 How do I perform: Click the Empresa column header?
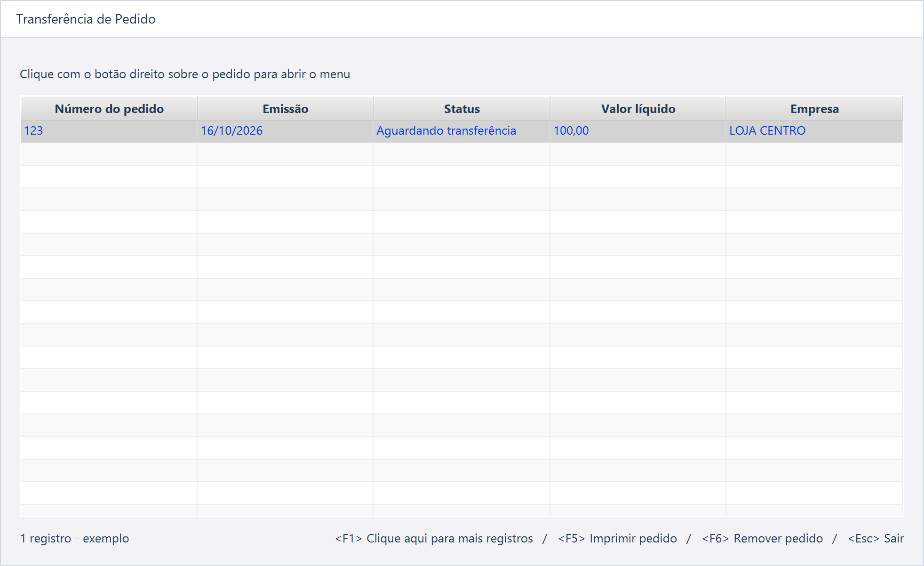[x=814, y=109]
